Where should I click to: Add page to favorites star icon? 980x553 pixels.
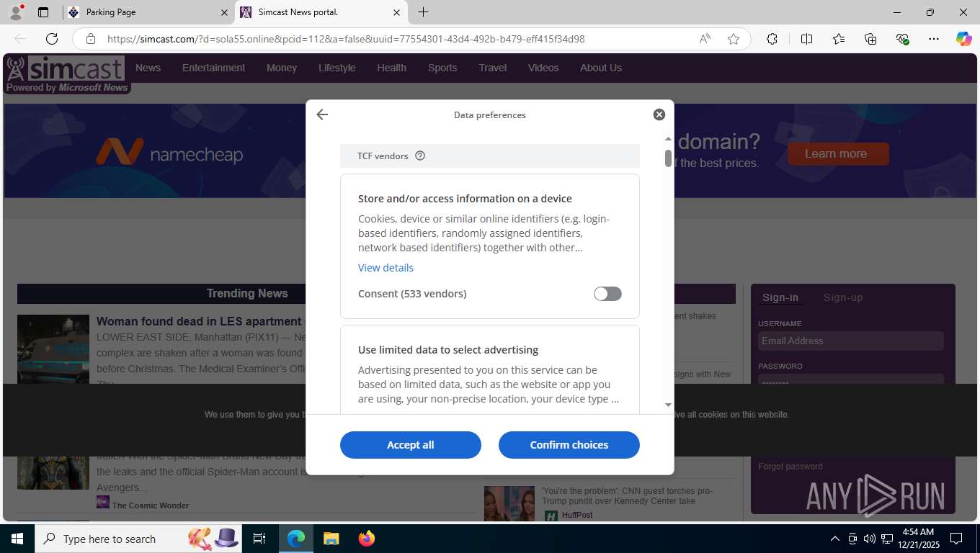click(x=734, y=39)
